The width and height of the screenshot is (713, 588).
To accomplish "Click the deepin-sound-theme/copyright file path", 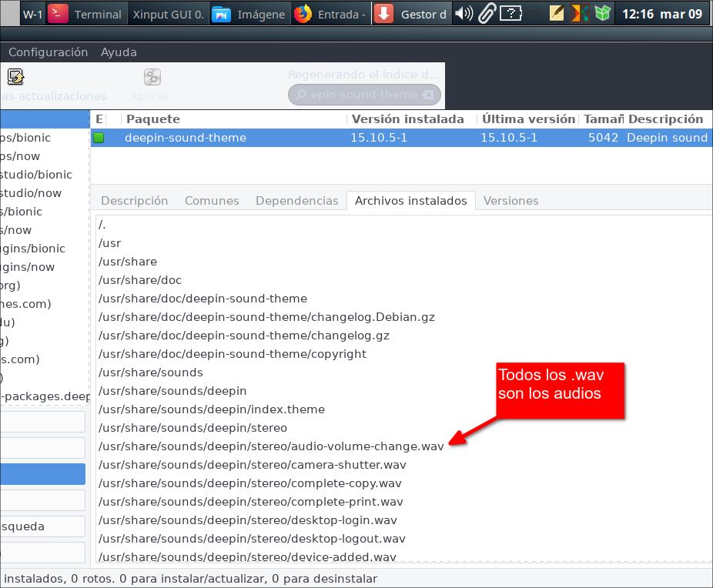I will tap(233, 354).
